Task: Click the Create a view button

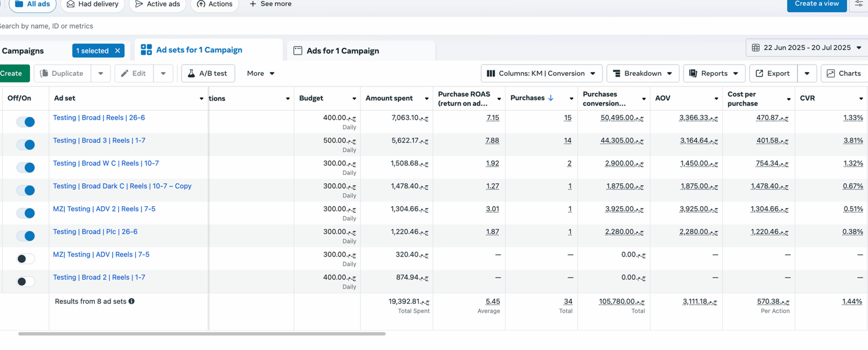Action: click(816, 4)
